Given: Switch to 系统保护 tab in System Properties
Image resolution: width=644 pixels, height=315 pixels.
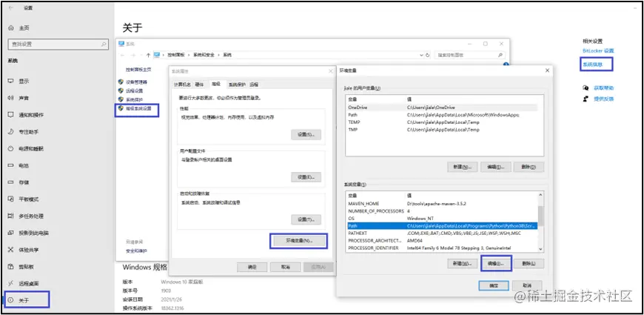Looking at the screenshot, I should tap(237, 84).
